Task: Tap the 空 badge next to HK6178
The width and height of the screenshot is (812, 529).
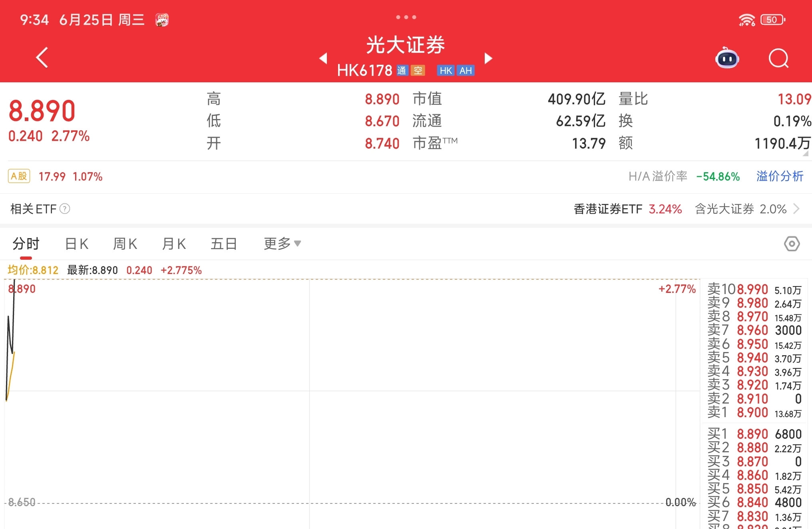Action: click(418, 71)
